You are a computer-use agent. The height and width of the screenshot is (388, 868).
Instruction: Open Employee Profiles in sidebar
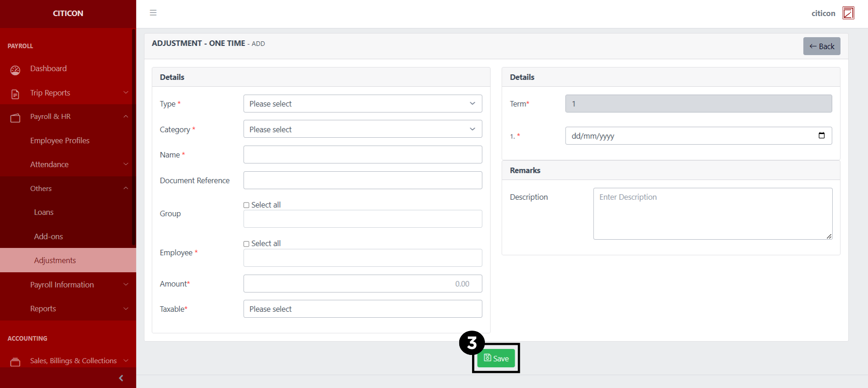pos(60,141)
